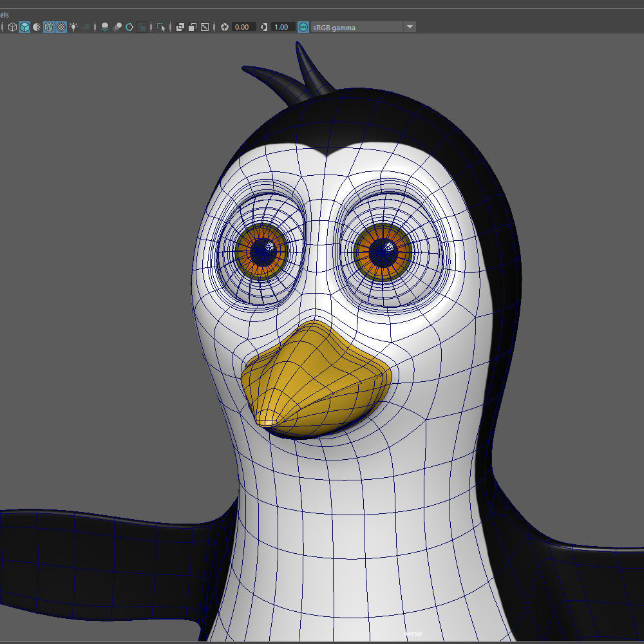Toggle multisample anti-aliasing icon
Screen dimensions: 644x644
[x=129, y=27]
